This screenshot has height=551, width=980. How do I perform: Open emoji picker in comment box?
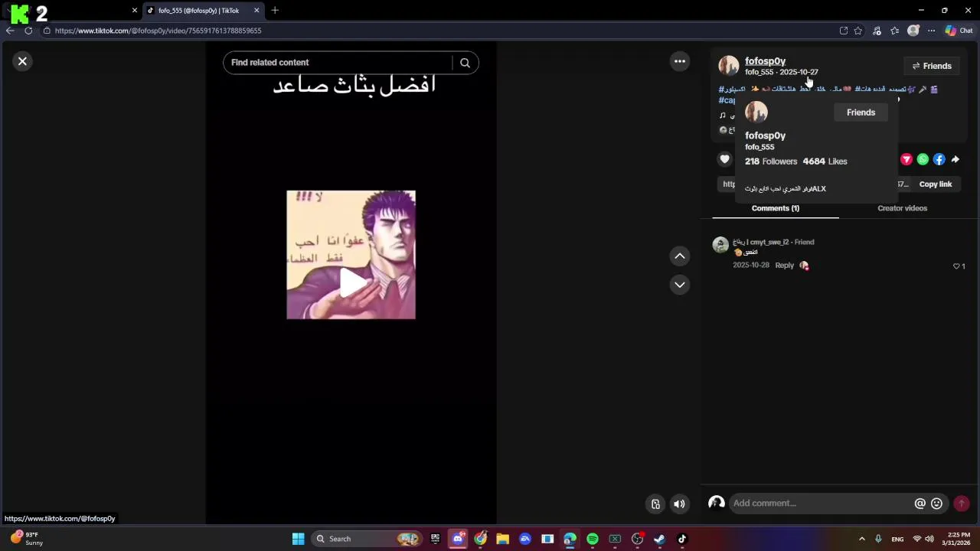click(936, 504)
